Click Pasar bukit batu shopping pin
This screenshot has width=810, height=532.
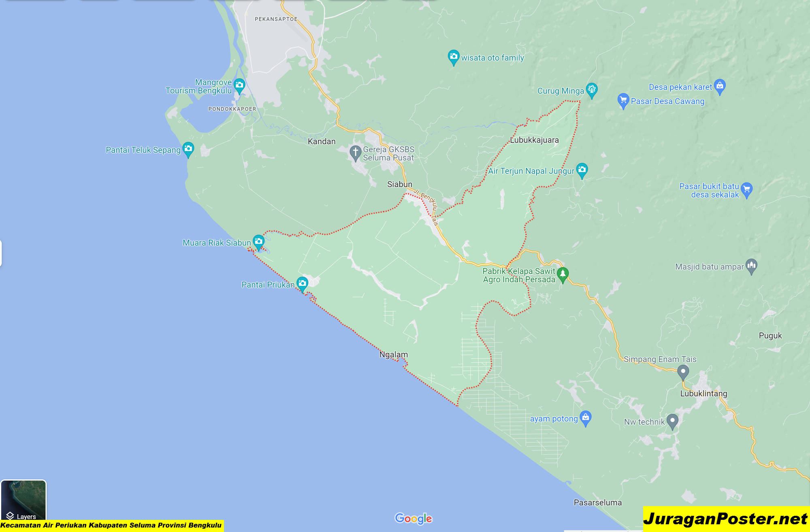click(x=747, y=190)
